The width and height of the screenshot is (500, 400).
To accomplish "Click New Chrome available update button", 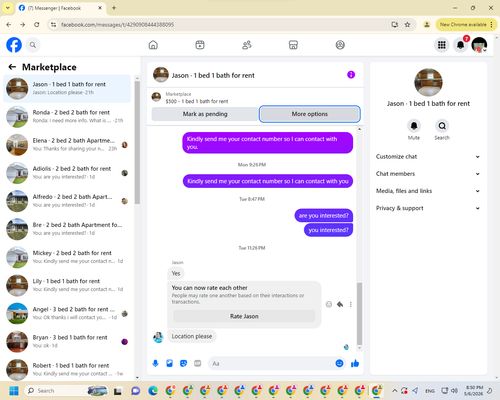I will click(466, 25).
